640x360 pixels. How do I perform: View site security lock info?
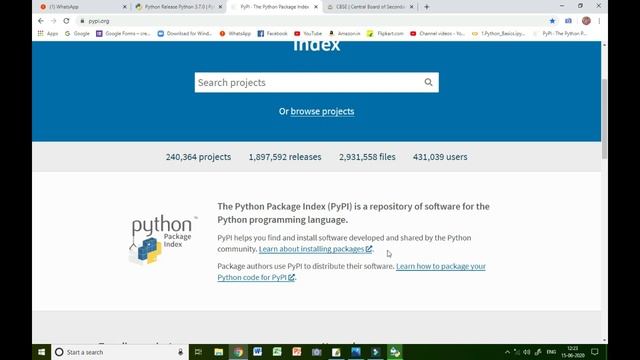coord(82,21)
